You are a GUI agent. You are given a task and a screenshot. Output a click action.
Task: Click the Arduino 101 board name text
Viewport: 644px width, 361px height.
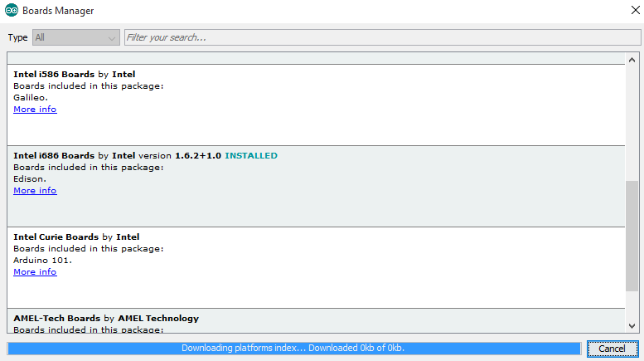coord(42,261)
